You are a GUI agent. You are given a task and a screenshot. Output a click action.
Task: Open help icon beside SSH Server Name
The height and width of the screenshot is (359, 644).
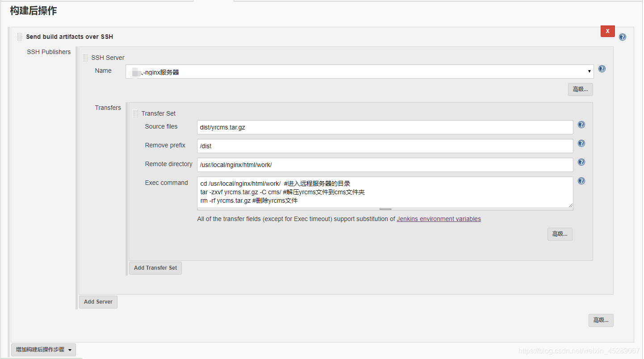(x=602, y=69)
